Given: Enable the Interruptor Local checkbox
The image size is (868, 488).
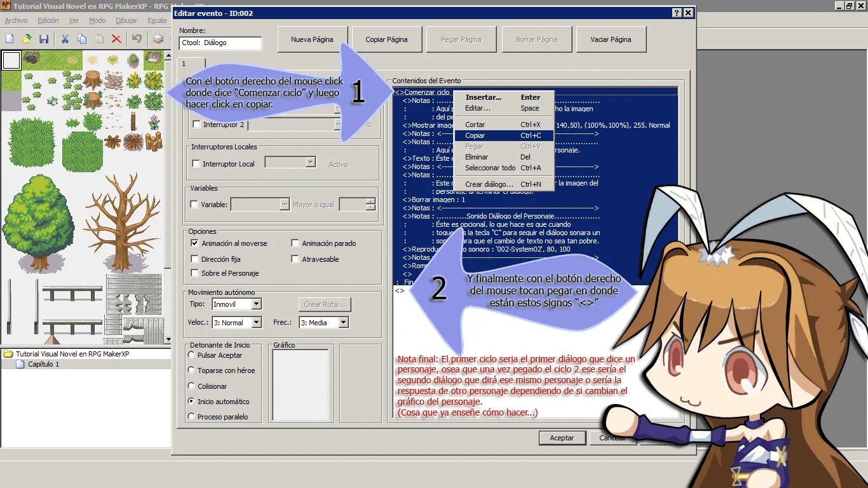Looking at the screenshot, I should [196, 164].
